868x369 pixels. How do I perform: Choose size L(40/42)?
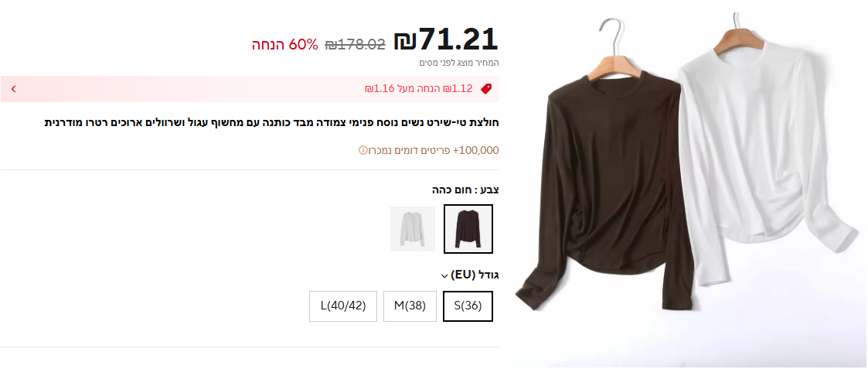(x=343, y=306)
